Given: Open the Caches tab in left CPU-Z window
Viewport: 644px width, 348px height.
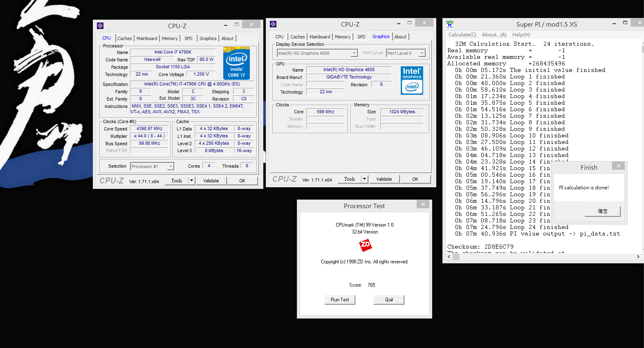Looking at the screenshot, I should [x=125, y=38].
